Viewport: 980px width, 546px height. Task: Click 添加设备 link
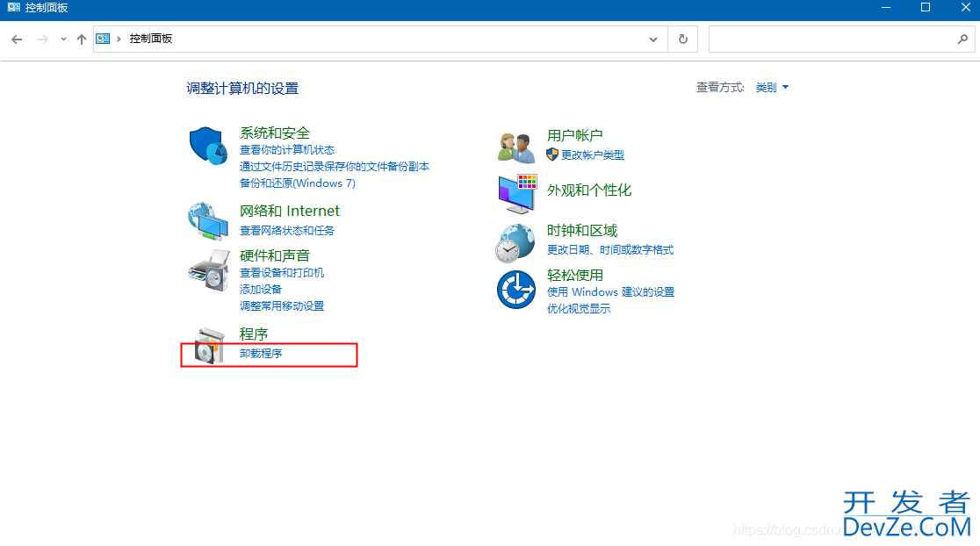[x=261, y=290]
